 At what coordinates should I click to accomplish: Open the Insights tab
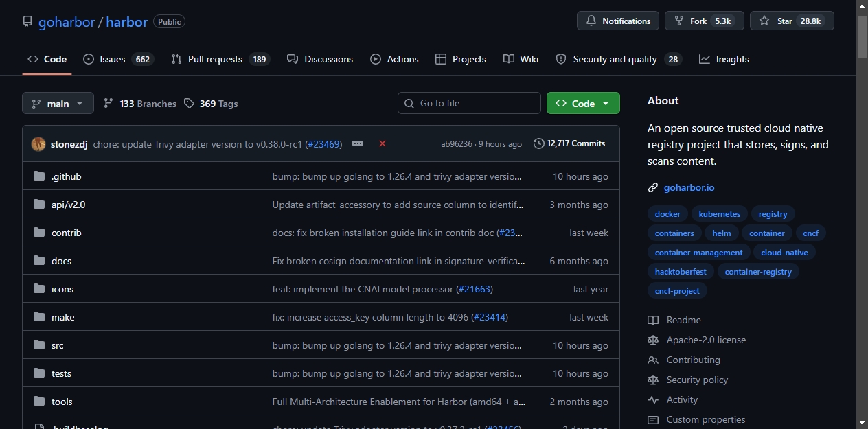[724, 59]
